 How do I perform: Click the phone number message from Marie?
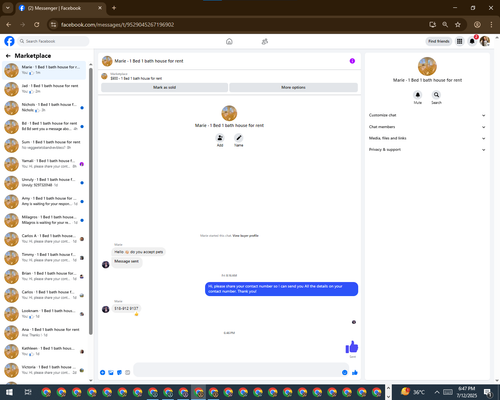click(x=126, y=309)
